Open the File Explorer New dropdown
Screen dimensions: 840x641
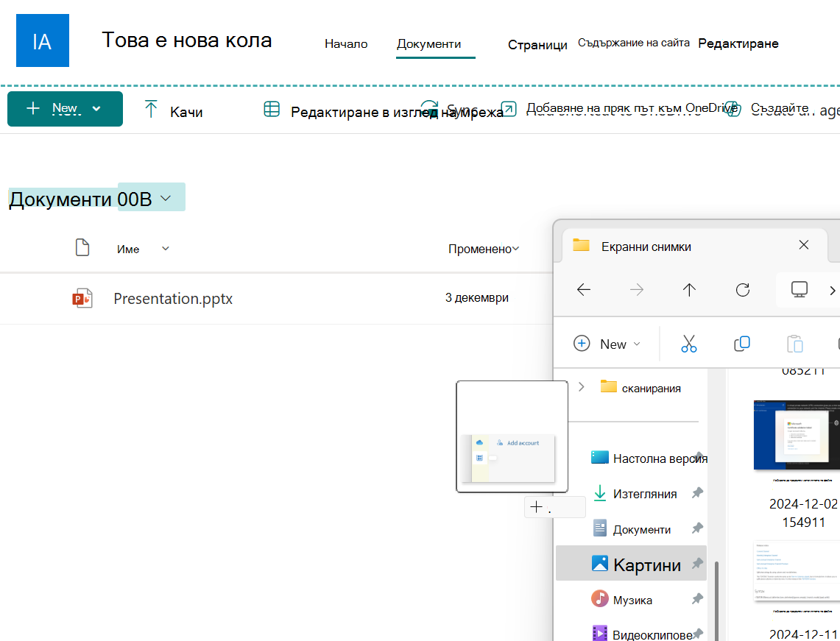(607, 344)
